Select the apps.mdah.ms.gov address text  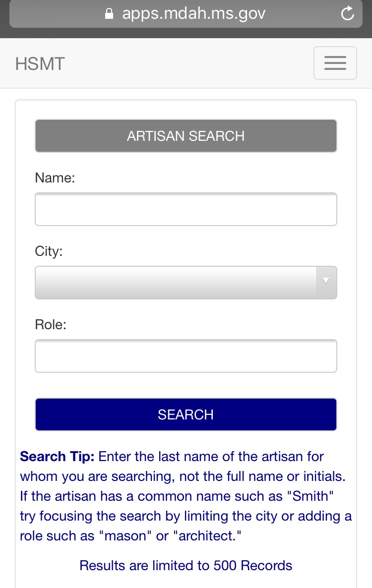(193, 14)
